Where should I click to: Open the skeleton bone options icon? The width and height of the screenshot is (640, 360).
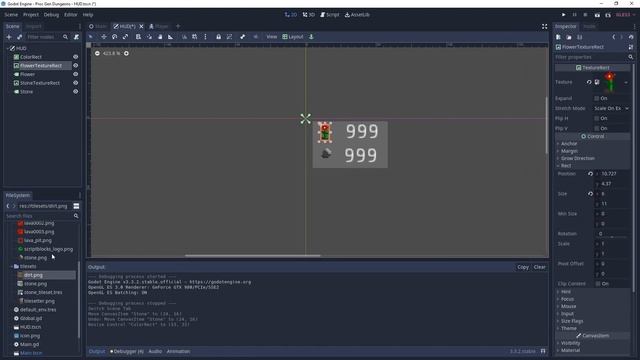click(242, 37)
